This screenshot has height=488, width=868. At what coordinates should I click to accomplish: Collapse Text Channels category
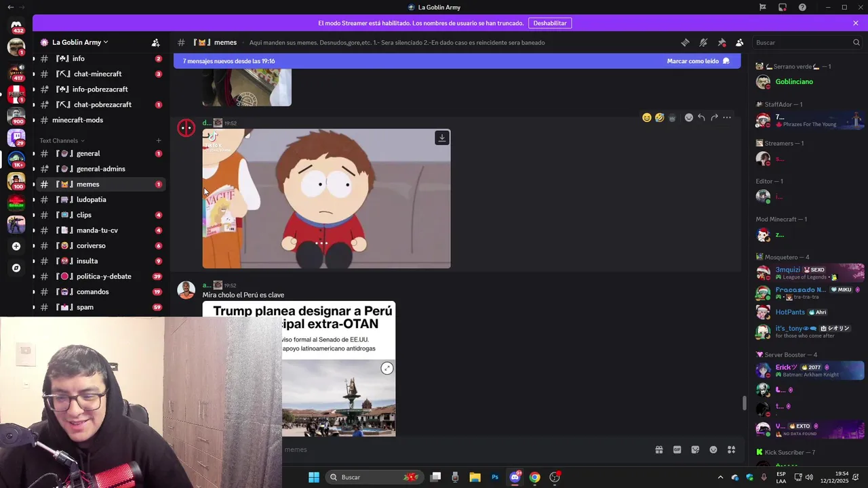pos(62,140)
